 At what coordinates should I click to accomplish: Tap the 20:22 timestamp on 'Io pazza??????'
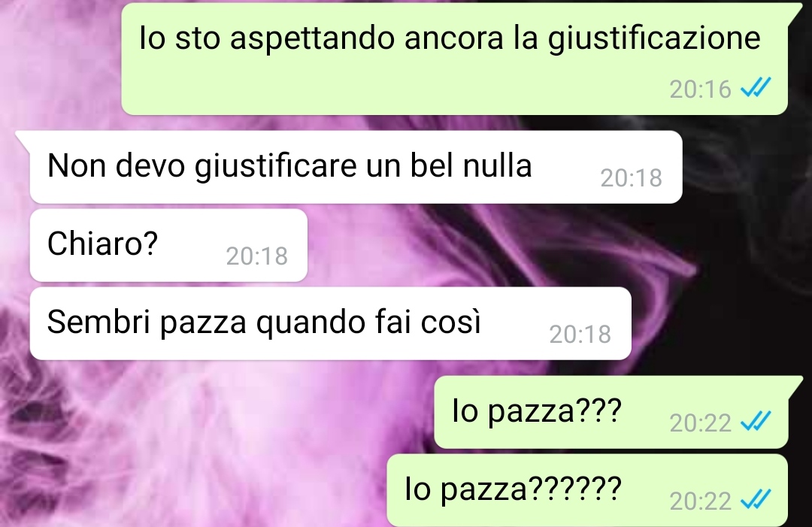pyautogui.click(x=700, y=501)
